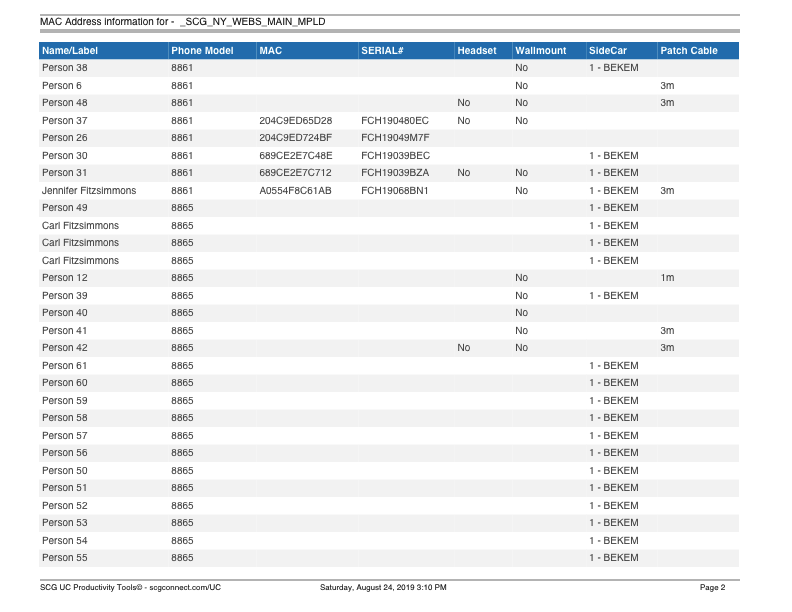Click the Person 55 row label
This screenshot has width=792, height=612.
[65, 557]
